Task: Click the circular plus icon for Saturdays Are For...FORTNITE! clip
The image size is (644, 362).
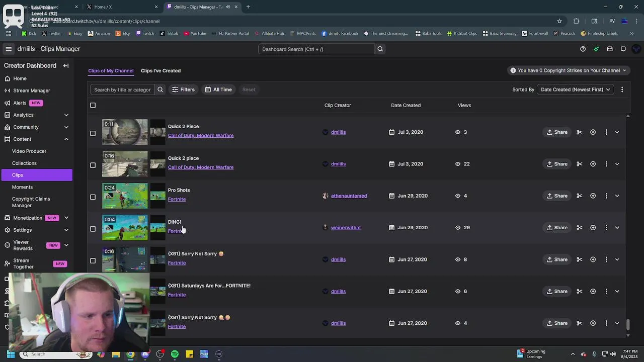Action: click(x=593, y=291)
